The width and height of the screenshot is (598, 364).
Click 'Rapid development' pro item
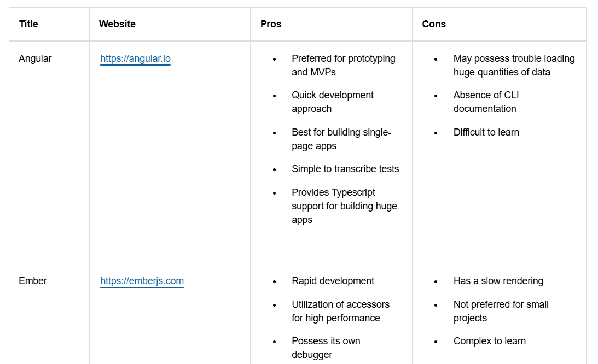click(x=333, y=281)
